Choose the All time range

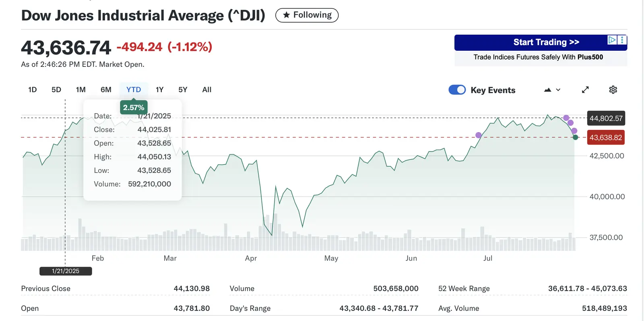pyautogui.click(x=206, y=90)
